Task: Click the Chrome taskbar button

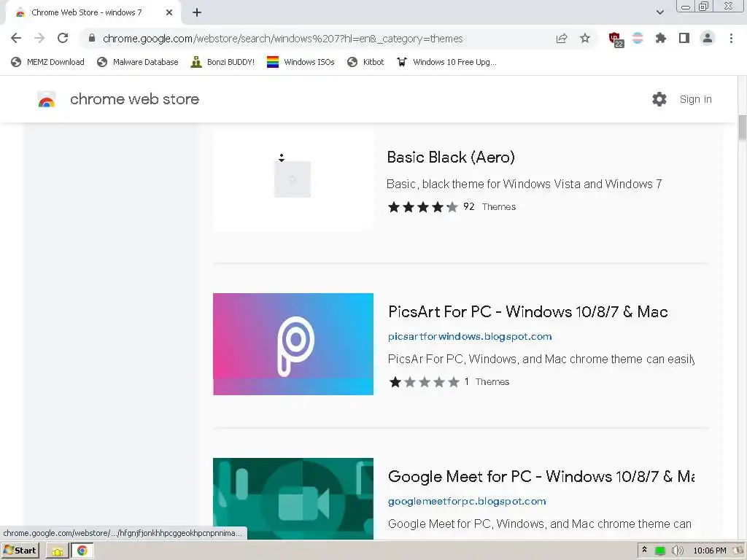Action: pos(82,551)
